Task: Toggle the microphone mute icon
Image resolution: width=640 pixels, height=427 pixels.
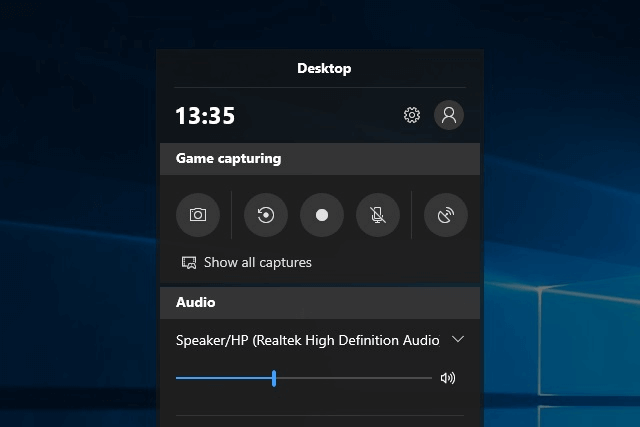Action: click(378, 215)
